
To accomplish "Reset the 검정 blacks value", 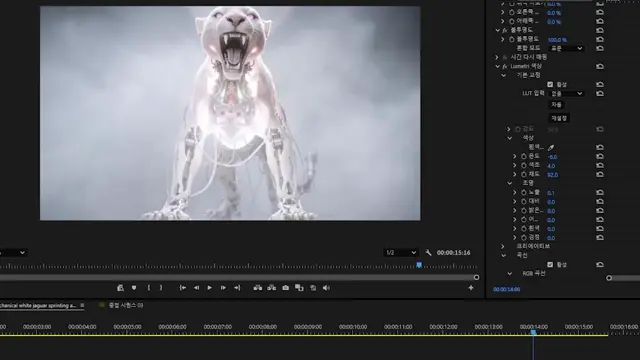I will (x=600, y=237).
